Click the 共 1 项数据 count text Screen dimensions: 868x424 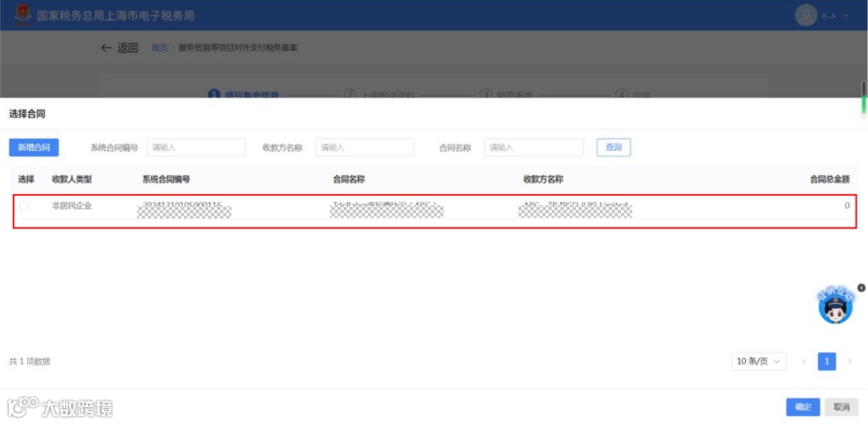[x=30, y=361]
